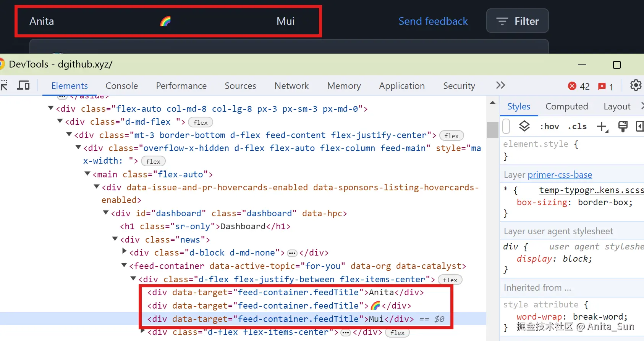Open the Layout pane tab

[x=617, y=106]
